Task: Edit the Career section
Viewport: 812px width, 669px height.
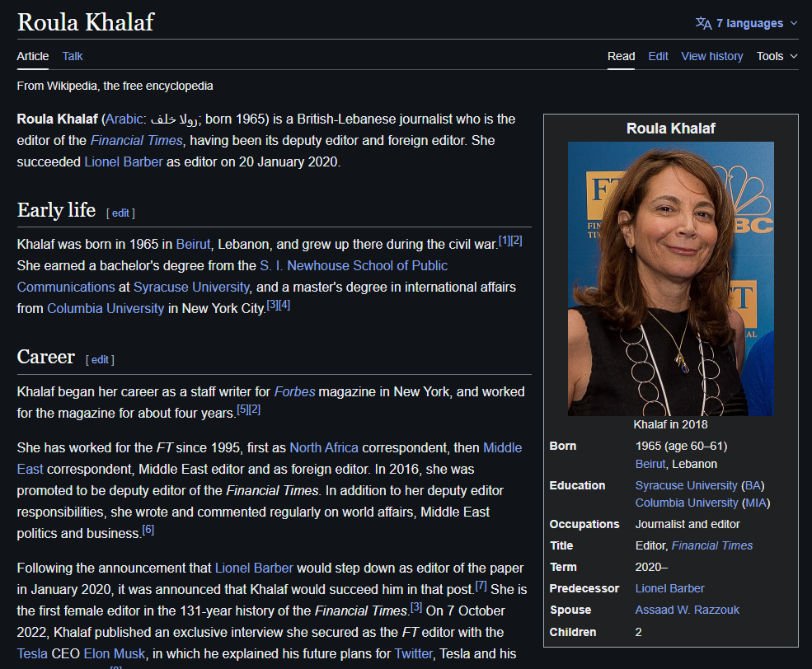Action: 100,359
